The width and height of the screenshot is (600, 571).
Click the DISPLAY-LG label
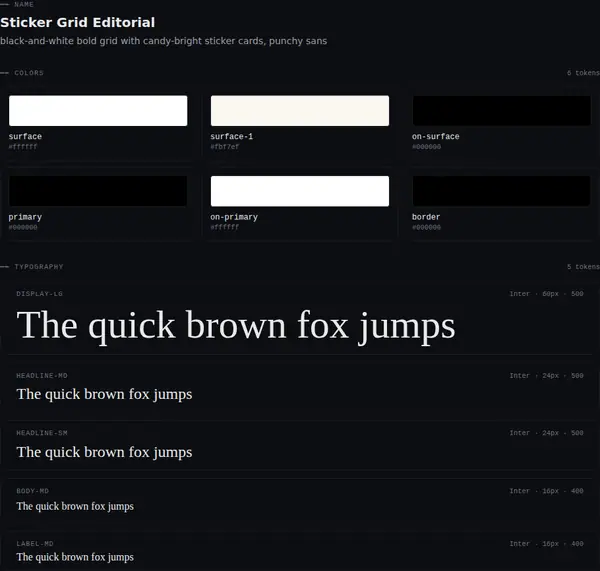click(x=39, y=294)
